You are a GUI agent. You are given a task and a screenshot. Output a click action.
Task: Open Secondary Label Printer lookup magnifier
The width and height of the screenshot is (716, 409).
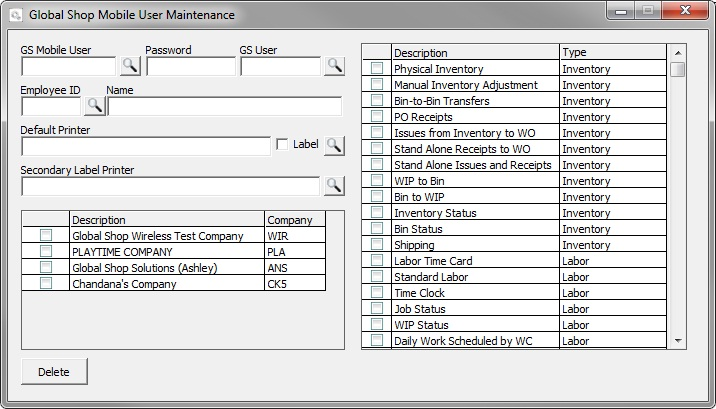tap(334, 186)
